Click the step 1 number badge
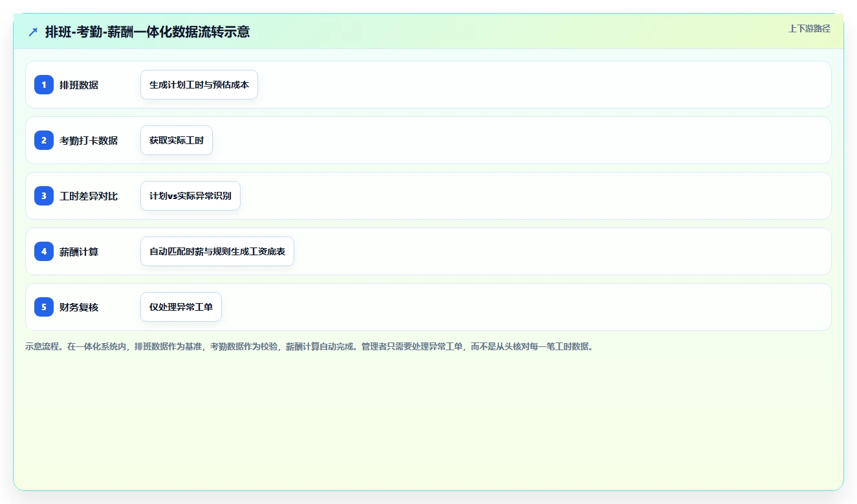The height and width of the screenshot is (504, 857). 44,85
